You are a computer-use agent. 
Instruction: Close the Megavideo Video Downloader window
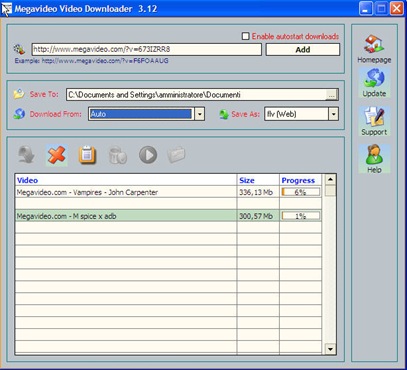[x=397, y=9]
